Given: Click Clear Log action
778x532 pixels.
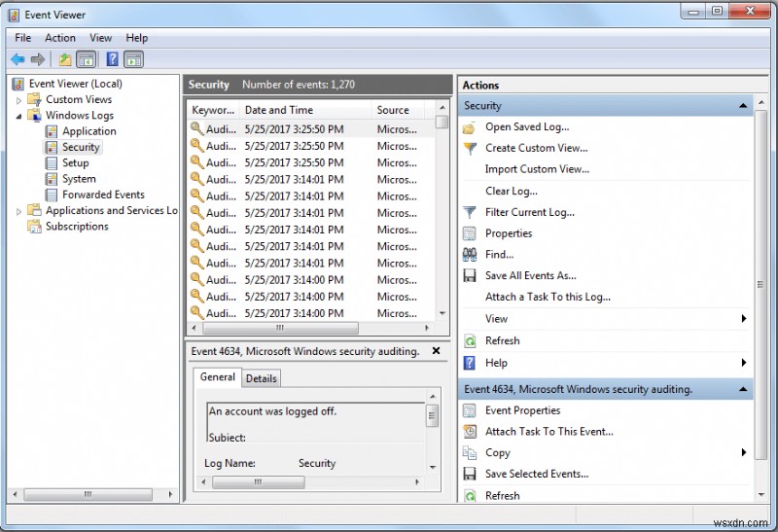Looking at the screenshot, I should pyautogui.click(x=512, y=191).
